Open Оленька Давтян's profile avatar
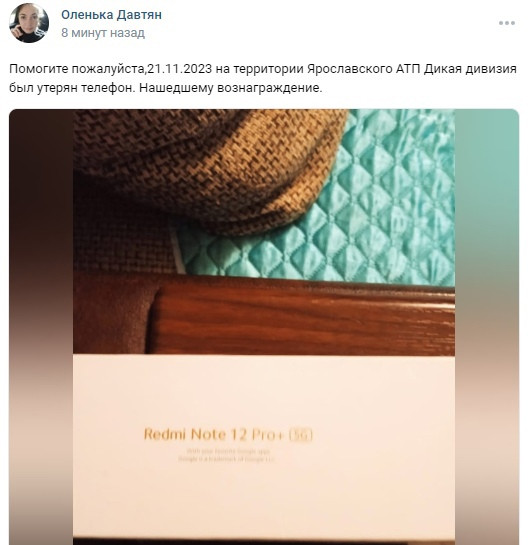Viewport: 532px width, 545px height. tap(29, 23)
